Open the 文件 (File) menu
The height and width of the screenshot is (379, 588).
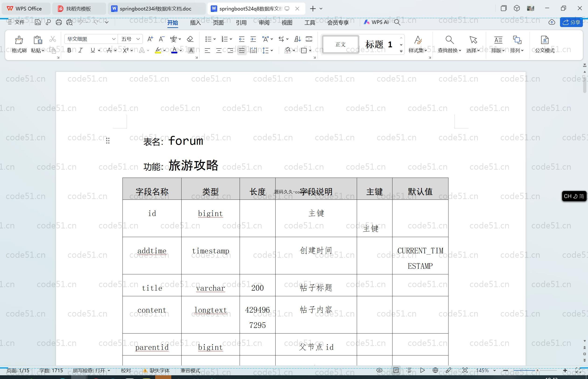tap(16, 22)
